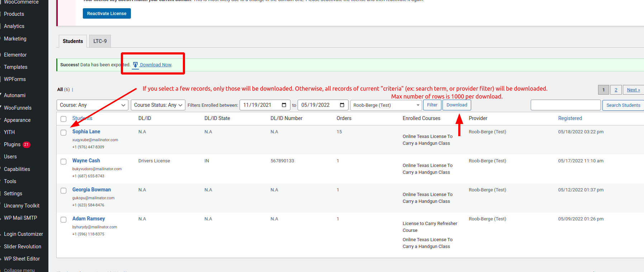Open Autonami from the sidebar
The image size is (644, 272).
pos(15,95)
